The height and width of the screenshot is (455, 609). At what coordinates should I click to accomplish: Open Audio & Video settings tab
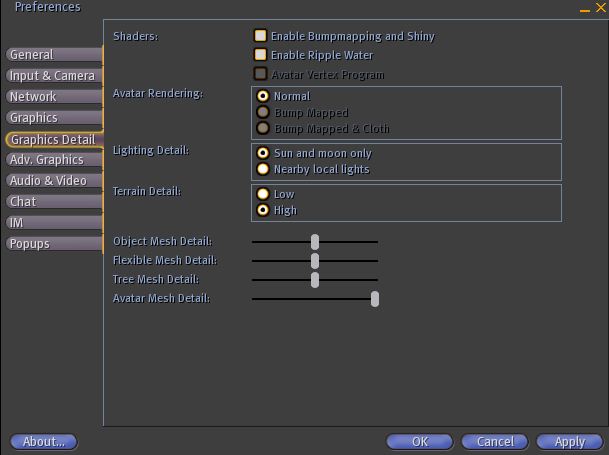coord(52,181)
